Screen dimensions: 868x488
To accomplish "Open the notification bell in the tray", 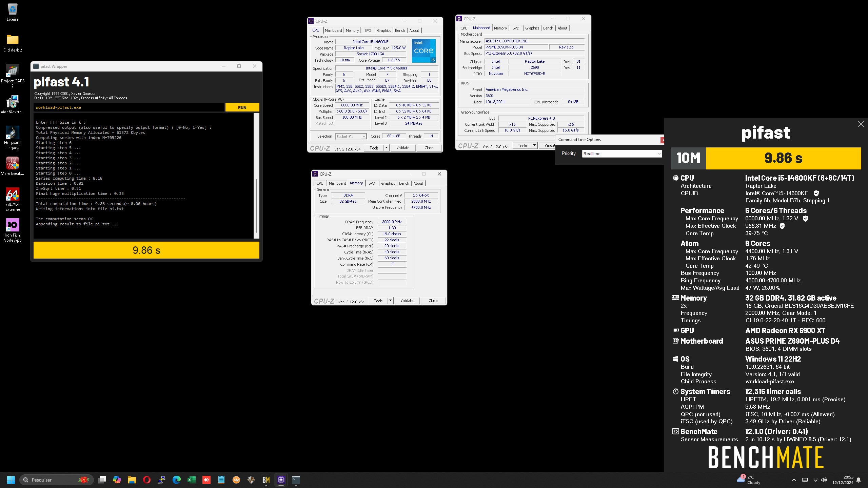I will [x=859, y=480].
